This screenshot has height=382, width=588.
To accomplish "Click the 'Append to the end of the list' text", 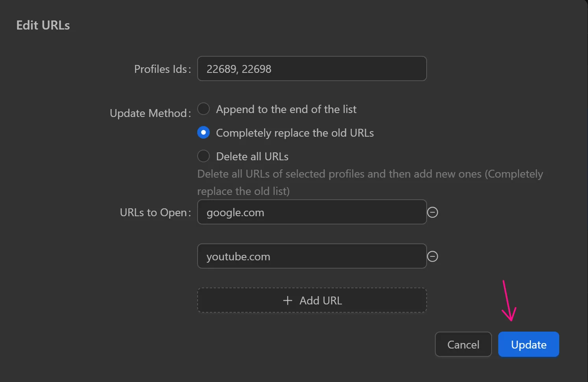I will tap(286, 109).
